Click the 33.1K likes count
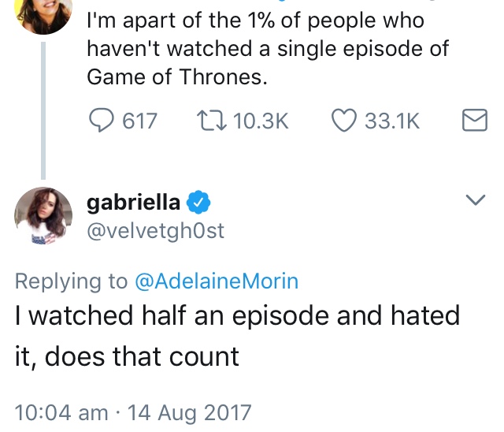This screenshot has height=432, width=504. [x=392, y=121]
